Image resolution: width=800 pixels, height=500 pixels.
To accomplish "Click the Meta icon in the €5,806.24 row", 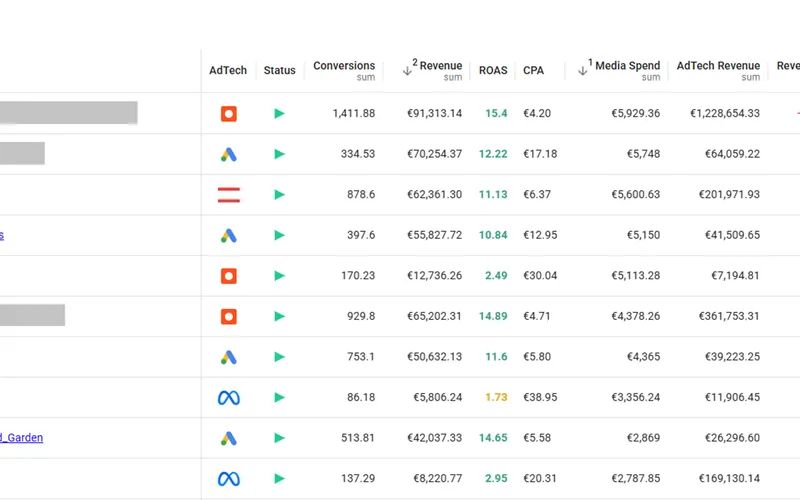I will 229,397.
